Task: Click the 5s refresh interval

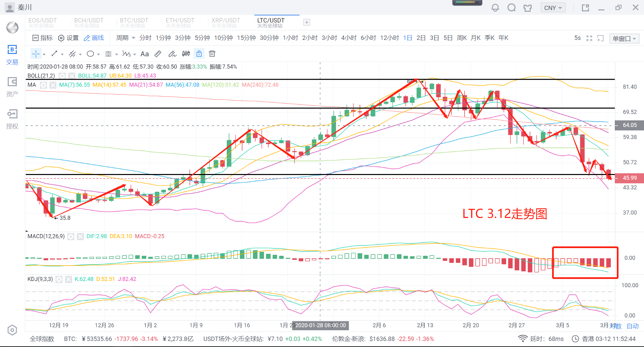Action: point(577,38)
